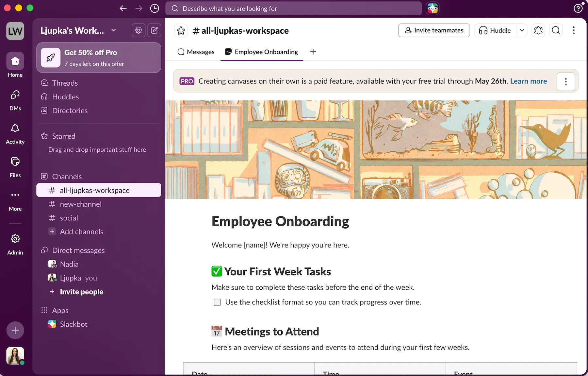Click the LW workspace avatar
The width and height of the screenshot is (588, 376).
[15, 31]
